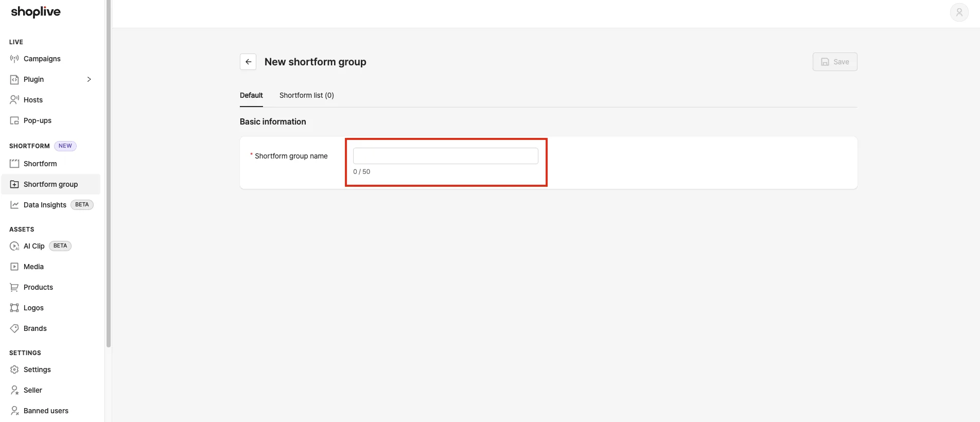This screenshot has width=980, height=422.
Task: Click the Banned users icon
Action: coord(14,411)
